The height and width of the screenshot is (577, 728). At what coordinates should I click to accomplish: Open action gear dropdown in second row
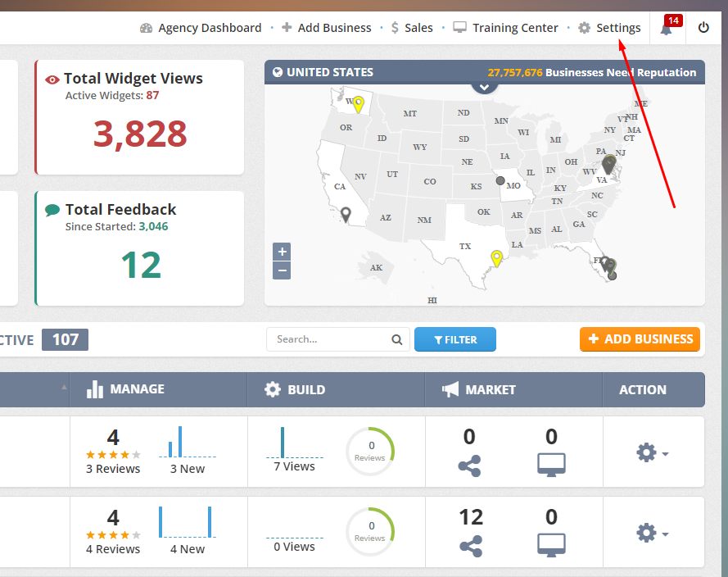tap(652, 533)
